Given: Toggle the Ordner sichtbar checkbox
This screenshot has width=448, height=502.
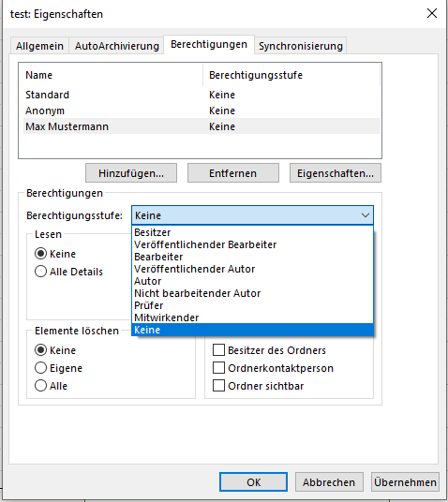Looking at the screenshot, I should tap(218, 386).
